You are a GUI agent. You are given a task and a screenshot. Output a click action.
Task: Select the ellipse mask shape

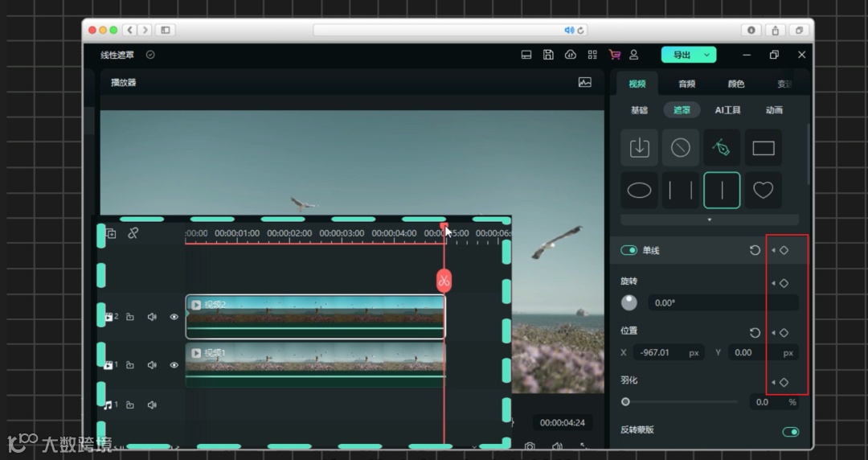point(640,190)
